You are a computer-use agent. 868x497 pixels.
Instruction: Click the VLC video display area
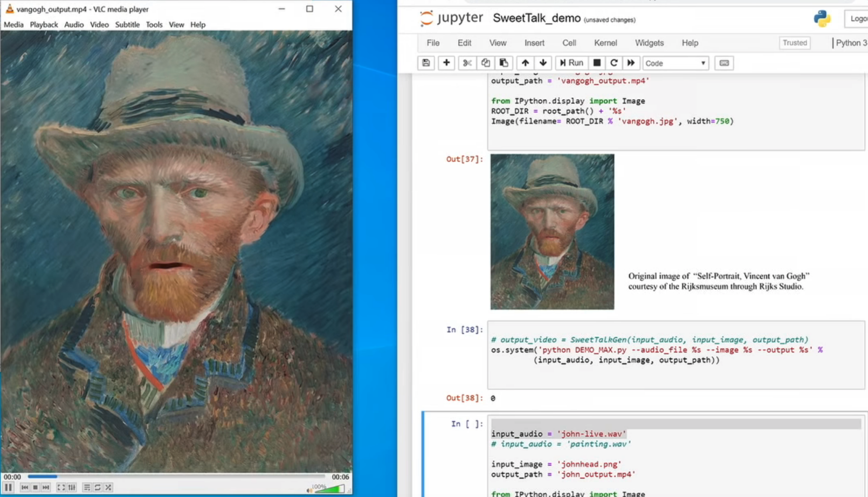click(176, 251)
